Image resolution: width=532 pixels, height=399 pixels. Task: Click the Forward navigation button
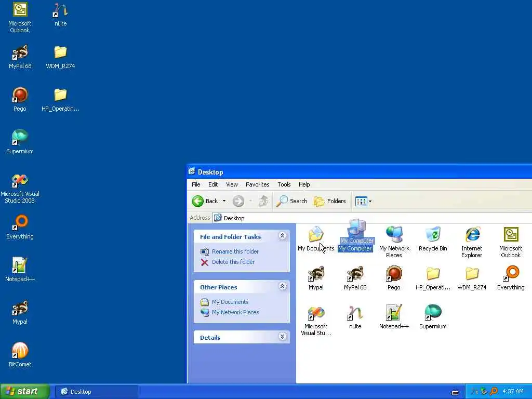click(x=238, y=201)
